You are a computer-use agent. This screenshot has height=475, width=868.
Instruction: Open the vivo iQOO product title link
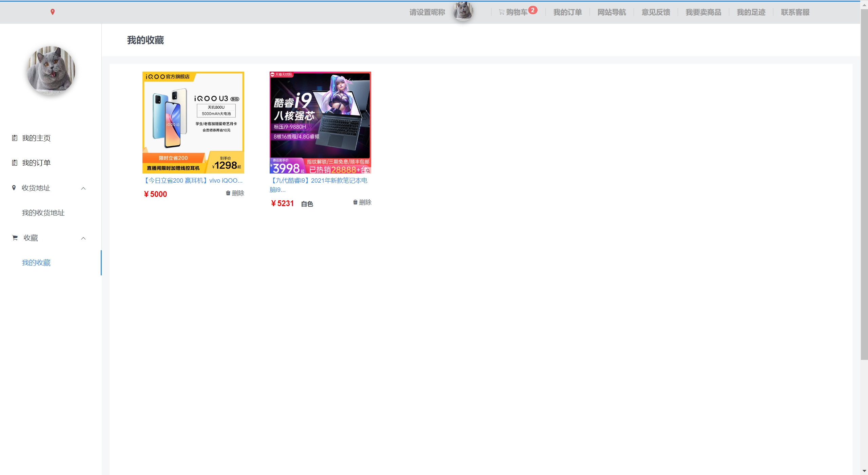click(193, 180)
